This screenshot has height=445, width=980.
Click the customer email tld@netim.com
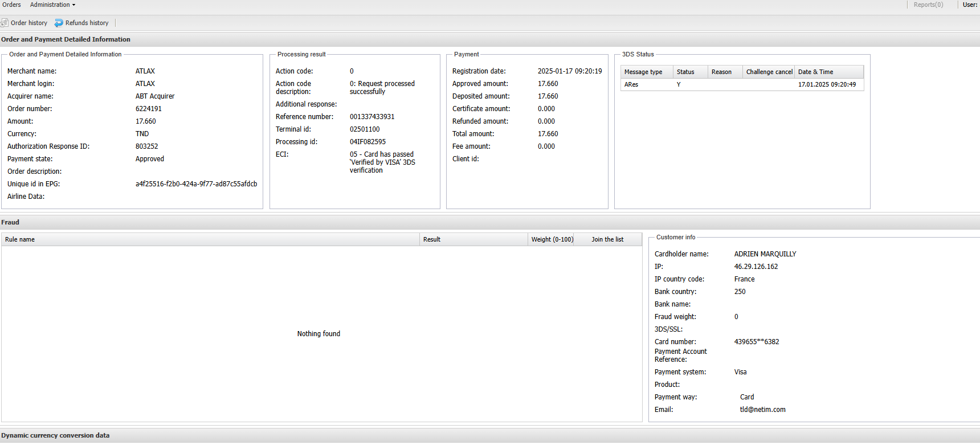coord(762,410)
